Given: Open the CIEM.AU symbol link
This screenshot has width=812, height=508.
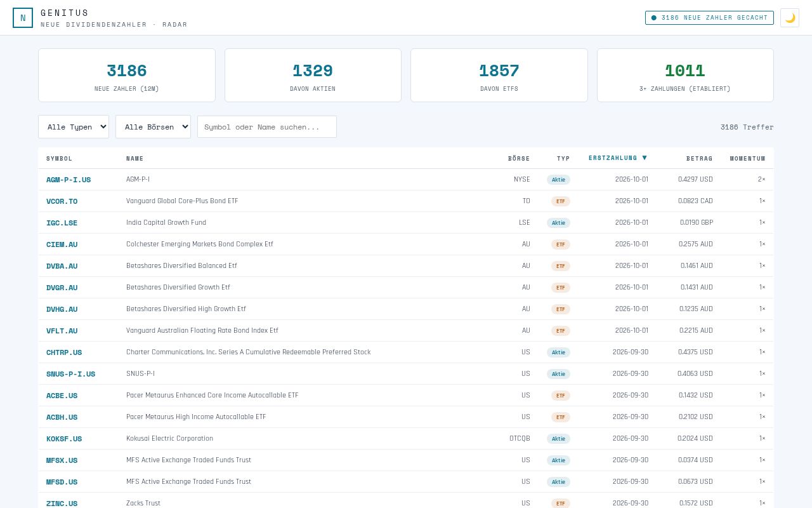Looking at the screenshot, I should pyautogui.click(x=62, y=244).
